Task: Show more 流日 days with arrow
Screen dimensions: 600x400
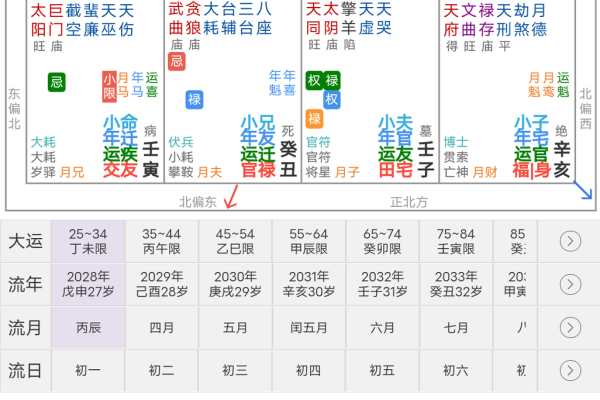Action: pos(570,371)
